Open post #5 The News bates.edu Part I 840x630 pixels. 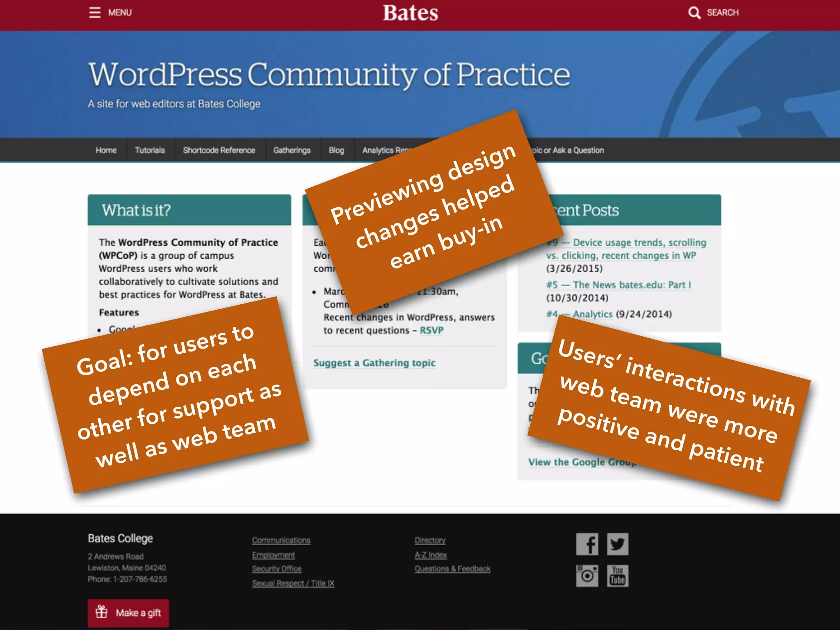tap(619, 285)
